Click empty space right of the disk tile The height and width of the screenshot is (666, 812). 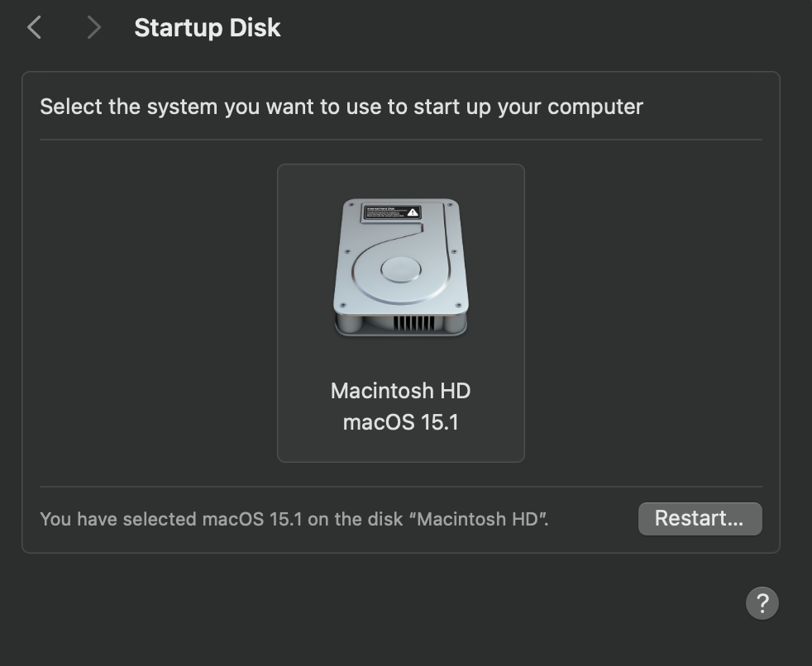[643, 313]
